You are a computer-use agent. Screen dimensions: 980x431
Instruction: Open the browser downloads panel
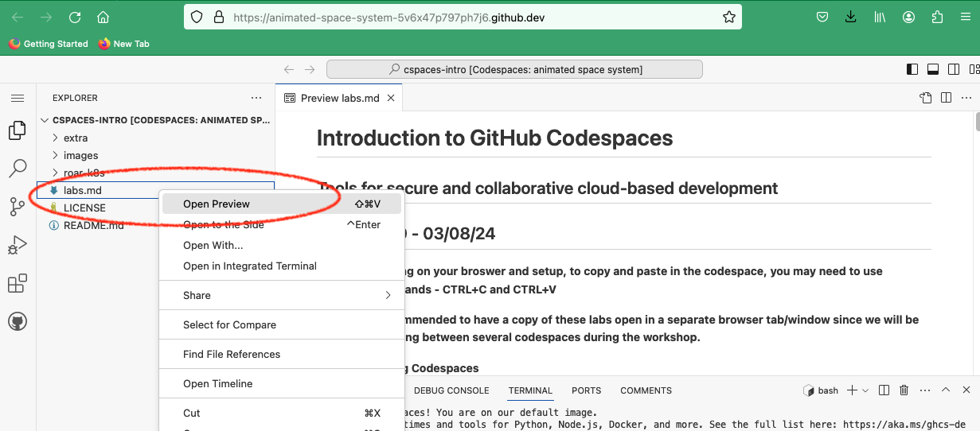[851, 17]
